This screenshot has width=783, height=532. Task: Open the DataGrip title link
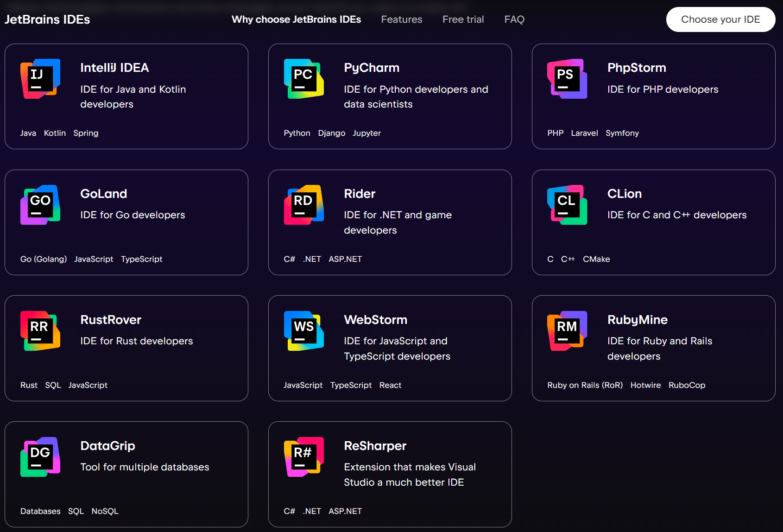(107, 446)
